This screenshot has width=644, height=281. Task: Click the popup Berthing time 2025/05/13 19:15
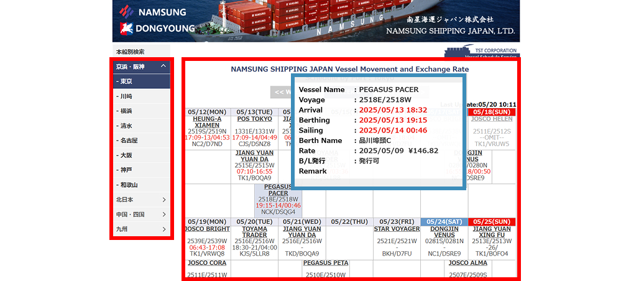point(393,121)
